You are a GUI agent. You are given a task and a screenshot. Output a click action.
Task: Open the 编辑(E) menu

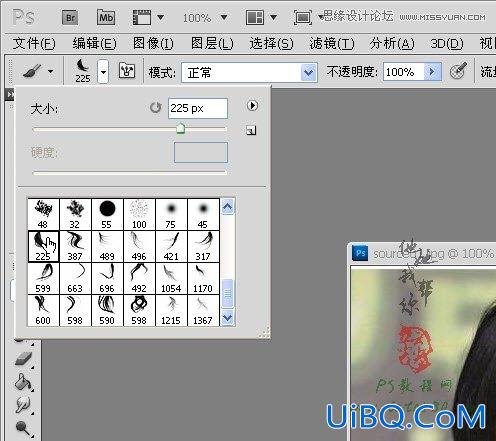pyautogui.click(x=95, y=44)
